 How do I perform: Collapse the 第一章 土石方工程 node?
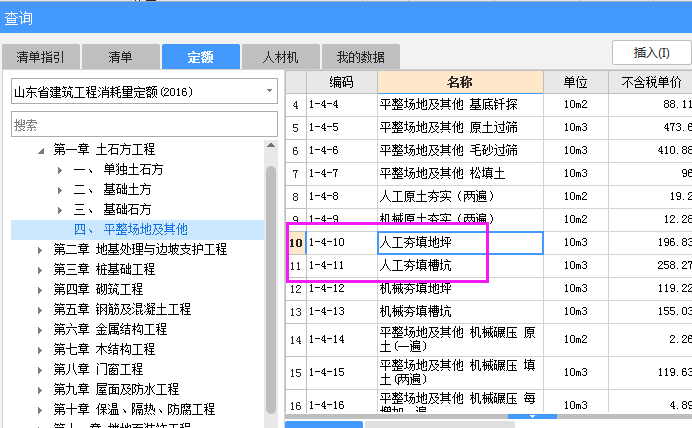tap(41, 150)
